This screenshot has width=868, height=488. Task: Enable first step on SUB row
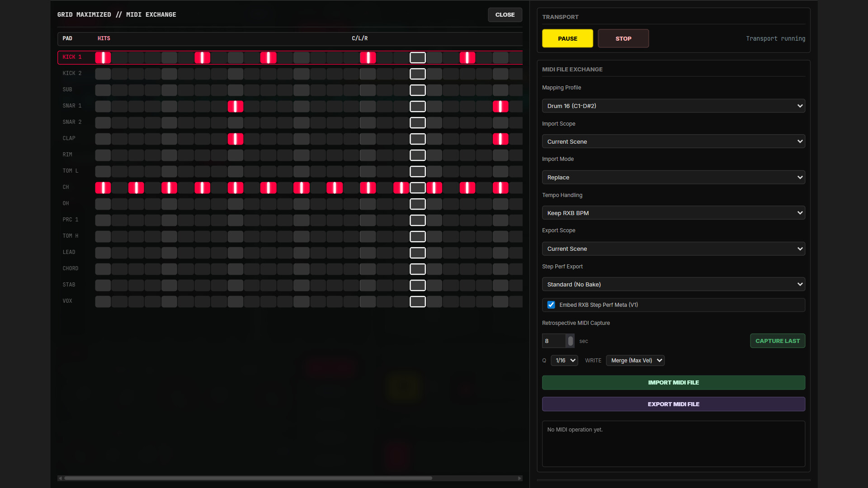pyautogui.click(x=103, y=90)
